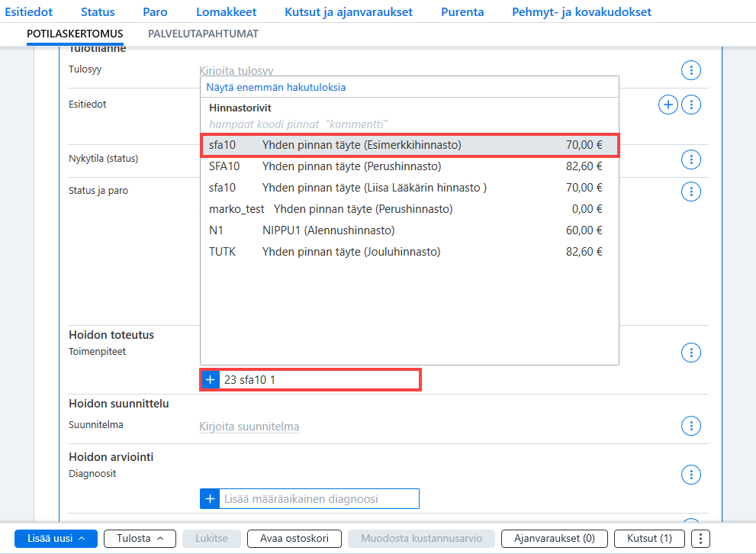Viewport: 756px width, 554px height.
Task: Click the Avaa ostoskori button
Action: click(x=294, y=539)
